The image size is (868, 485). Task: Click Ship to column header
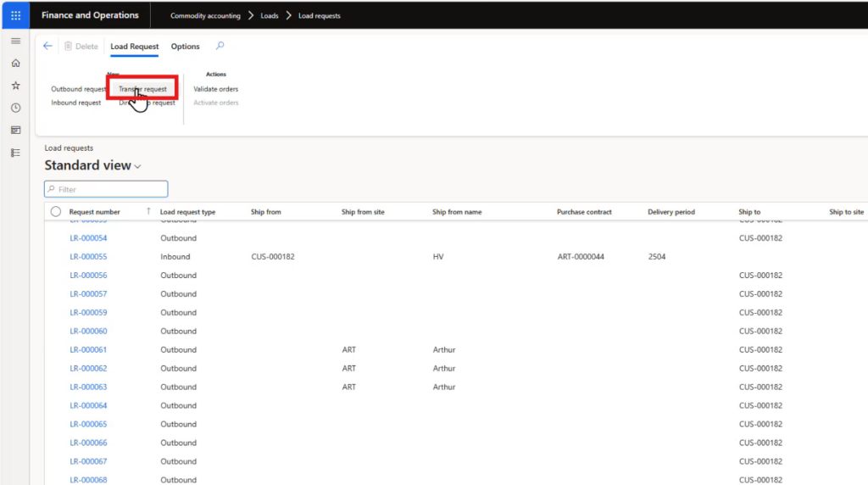click(x=749, y=212)
